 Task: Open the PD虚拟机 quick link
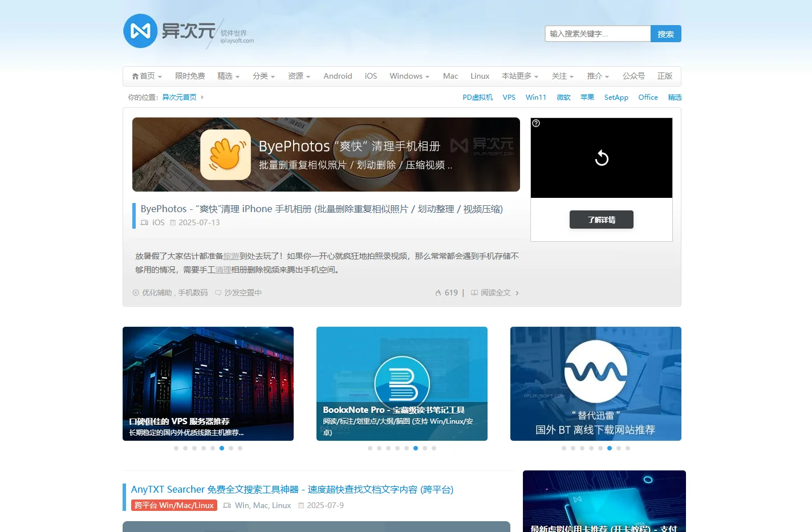point(478,98)
